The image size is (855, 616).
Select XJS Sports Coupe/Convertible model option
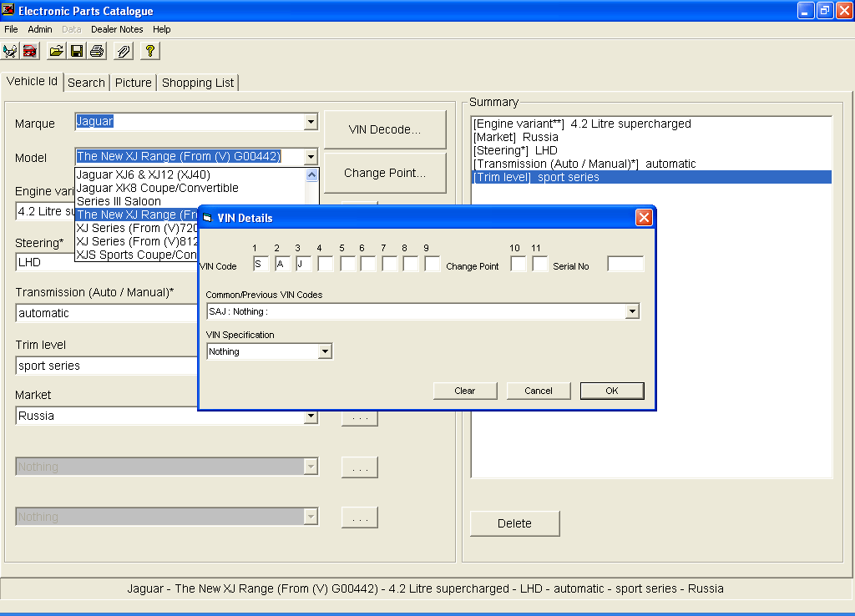coord(138,255)
